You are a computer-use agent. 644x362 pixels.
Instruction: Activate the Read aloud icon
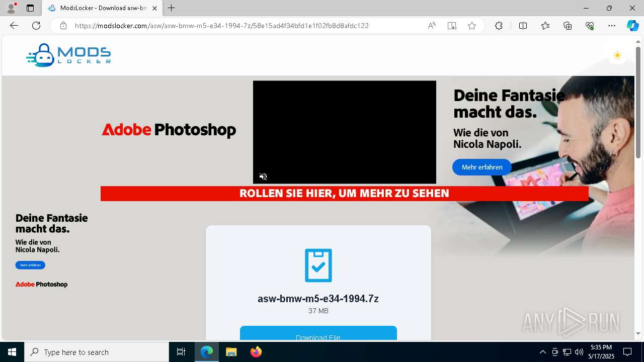[432, 26]
